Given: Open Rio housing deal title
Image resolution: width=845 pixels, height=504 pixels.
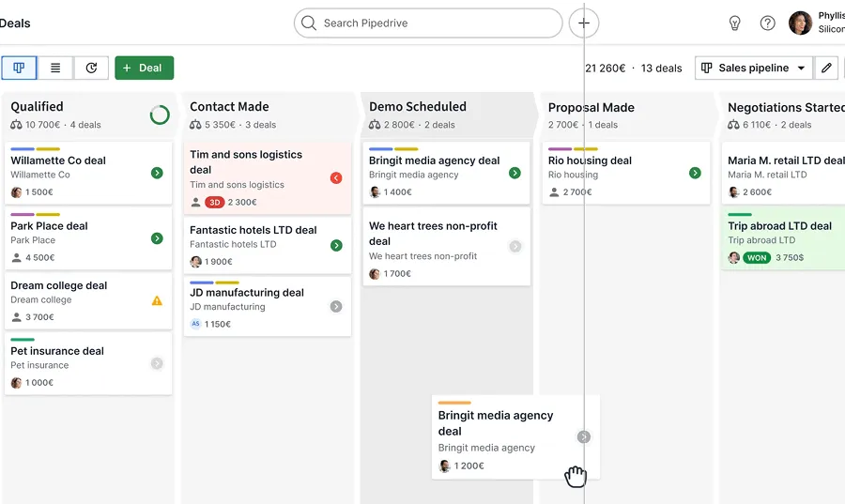Looking at the screenshot, I should [590, 160].
